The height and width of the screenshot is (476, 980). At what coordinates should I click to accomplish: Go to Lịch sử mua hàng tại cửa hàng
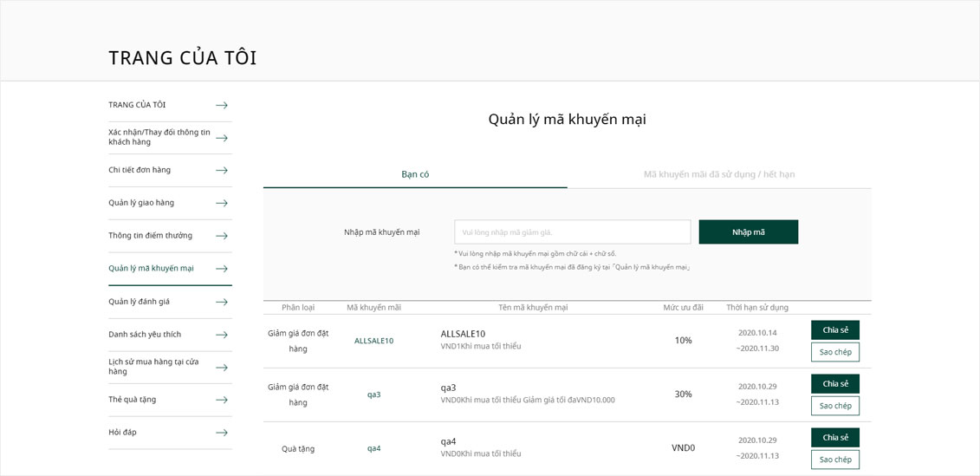153,367
